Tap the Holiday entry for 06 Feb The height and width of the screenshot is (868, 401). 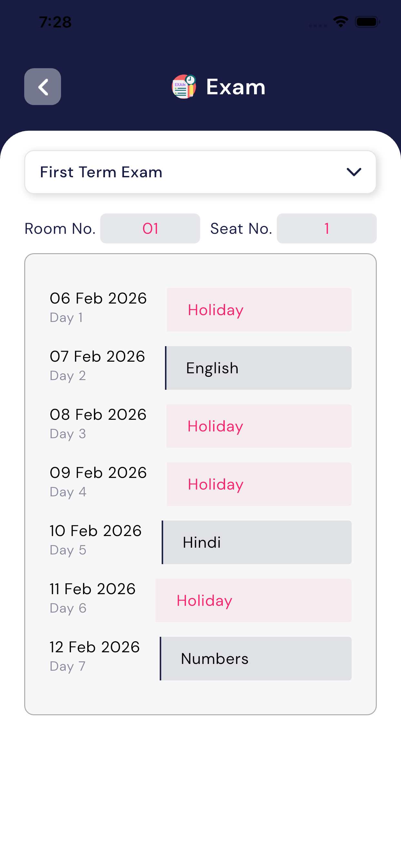(259, 310)
